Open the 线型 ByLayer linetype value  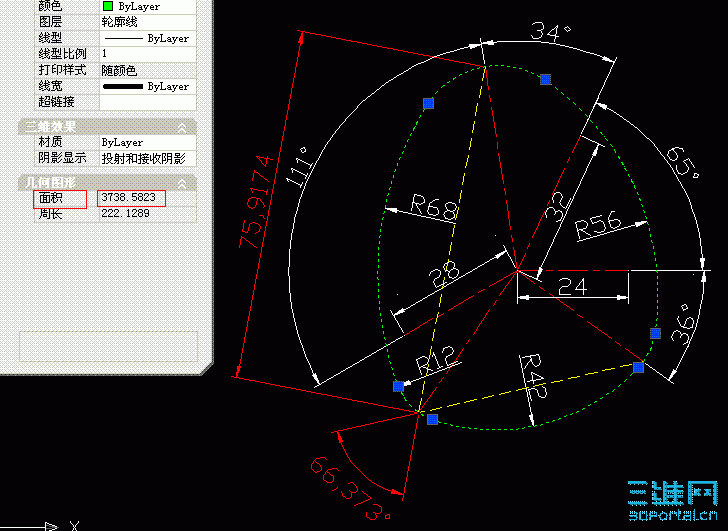coord(148,38)
